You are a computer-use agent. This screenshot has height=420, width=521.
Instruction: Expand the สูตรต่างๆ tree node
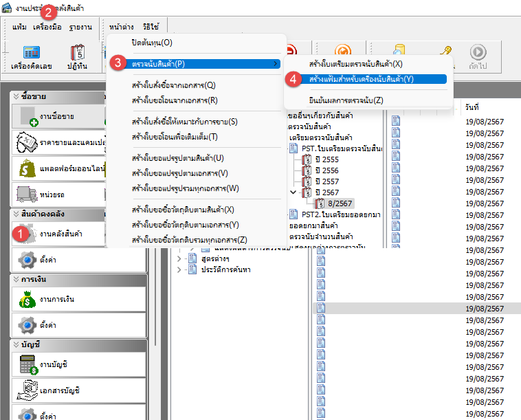[181, 258]
